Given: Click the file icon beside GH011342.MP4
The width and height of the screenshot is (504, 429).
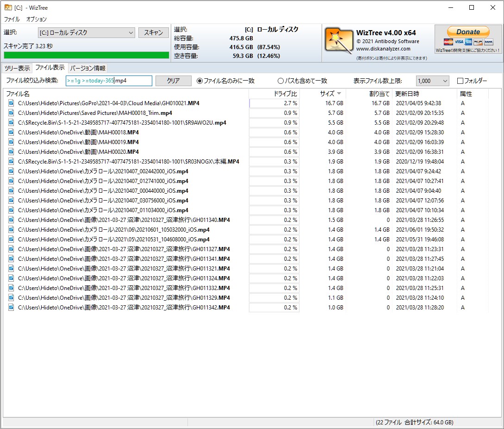Looking at the screenshot, I should point(11,307).
